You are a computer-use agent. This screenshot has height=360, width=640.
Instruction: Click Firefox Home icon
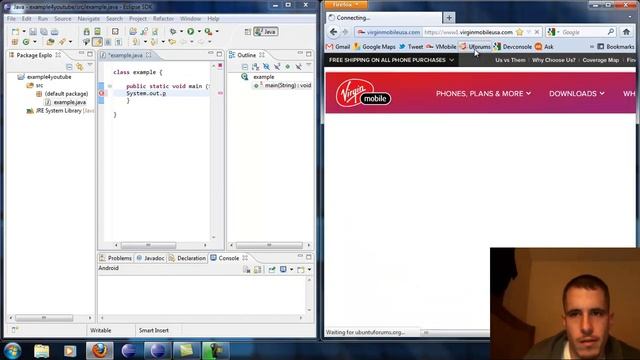coord(627,32)
